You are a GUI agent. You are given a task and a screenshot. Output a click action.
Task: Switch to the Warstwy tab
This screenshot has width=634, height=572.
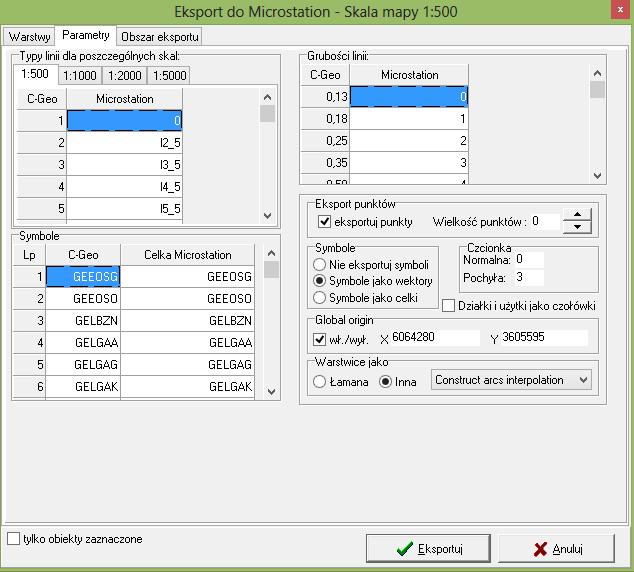(x=29, y=37)
